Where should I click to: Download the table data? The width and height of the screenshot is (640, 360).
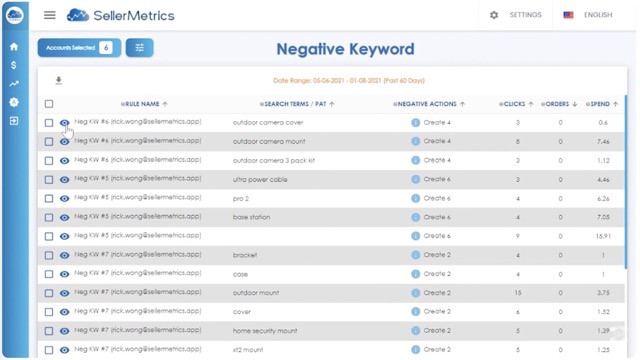(x=59, y=80)
